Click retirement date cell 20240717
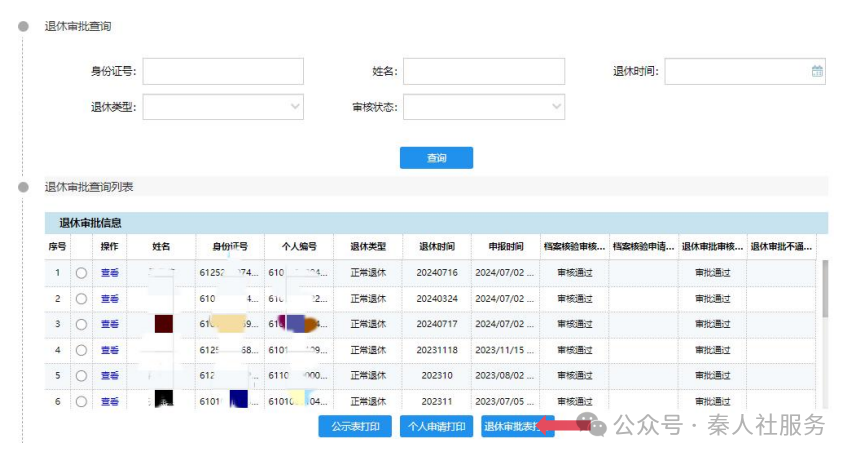 click(437, 324)
